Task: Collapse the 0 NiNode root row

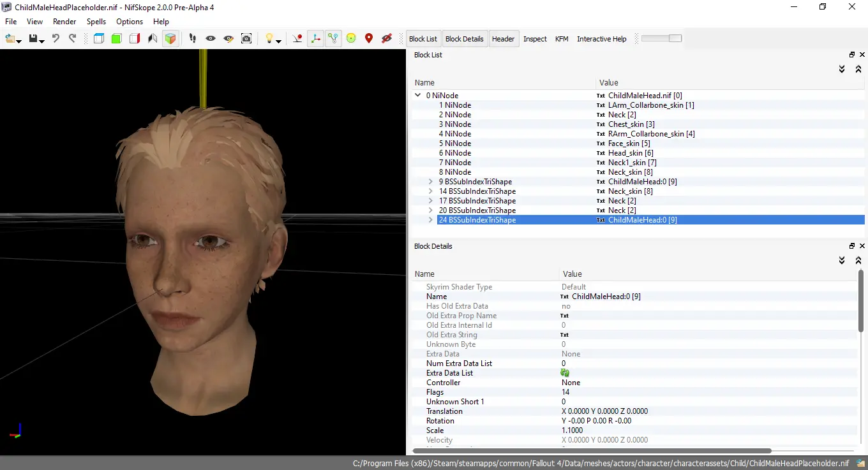Action: [419, 96]
